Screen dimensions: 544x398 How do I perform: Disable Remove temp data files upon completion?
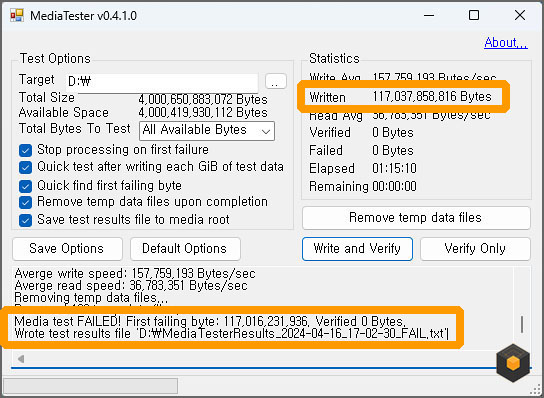[x=25, y=202]
